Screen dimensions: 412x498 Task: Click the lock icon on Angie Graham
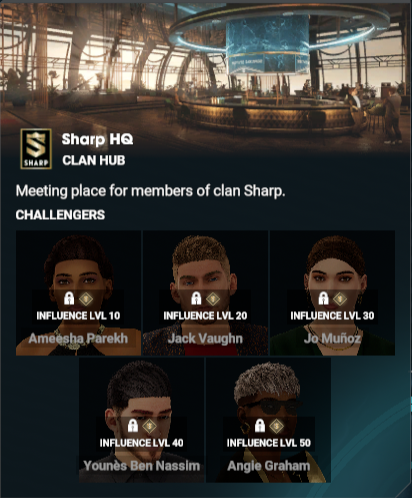point(260,425)
